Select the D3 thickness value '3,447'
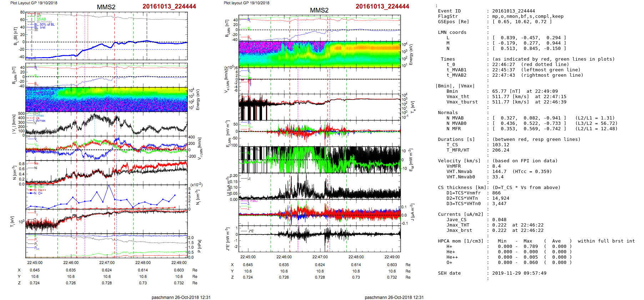Screen dimensions: 644x300 tap(499, 204)
